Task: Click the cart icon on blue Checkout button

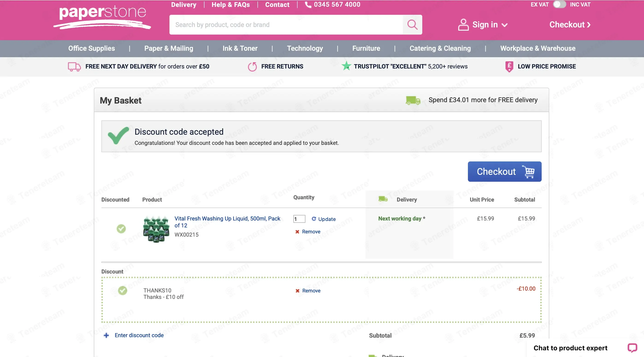Action: (529, 172)
